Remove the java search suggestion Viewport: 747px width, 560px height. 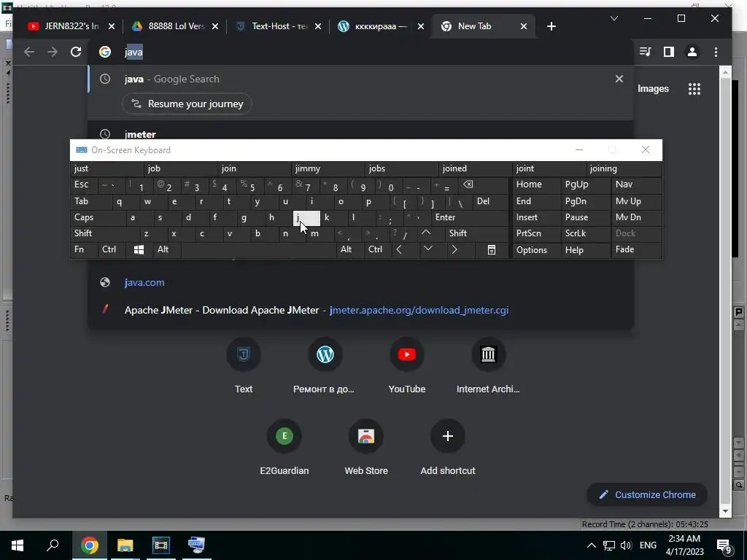click(x=619, y=79)
